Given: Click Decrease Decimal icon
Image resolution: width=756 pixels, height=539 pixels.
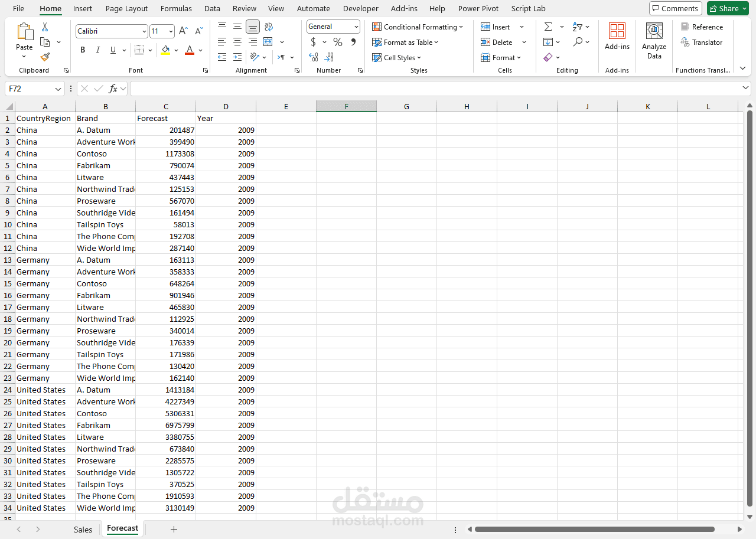Looking at the screenshot, I should [329, 57].
